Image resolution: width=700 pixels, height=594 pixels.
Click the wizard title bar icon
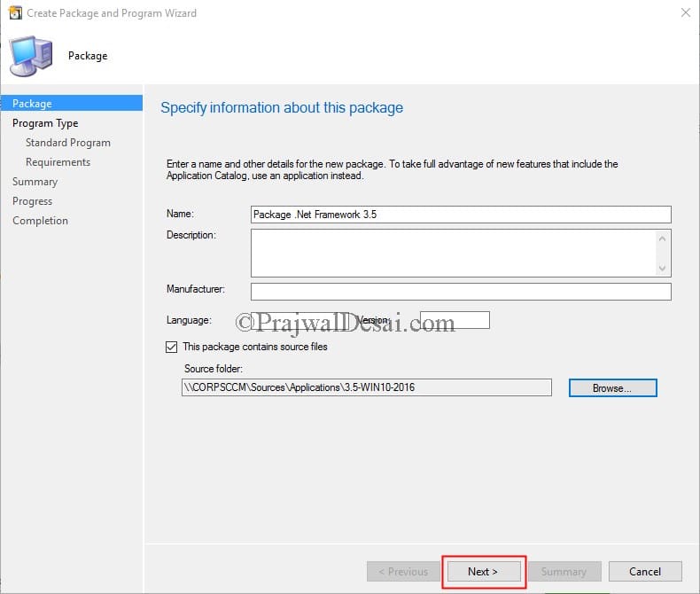click(15, 13)
